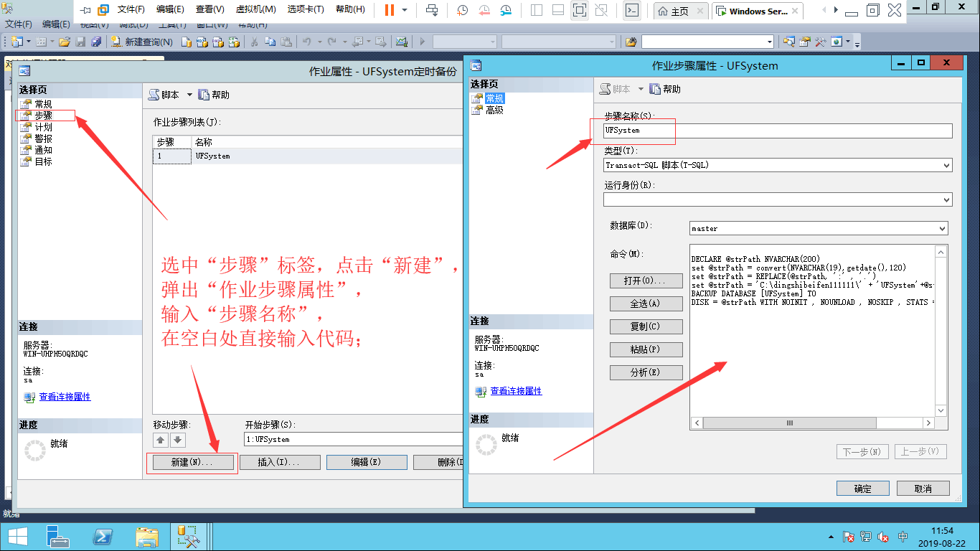Image resolution: width=980 pixels, height=551 pixels.
Task: Move the job step down with arrow button
Action: pos(177,440)
